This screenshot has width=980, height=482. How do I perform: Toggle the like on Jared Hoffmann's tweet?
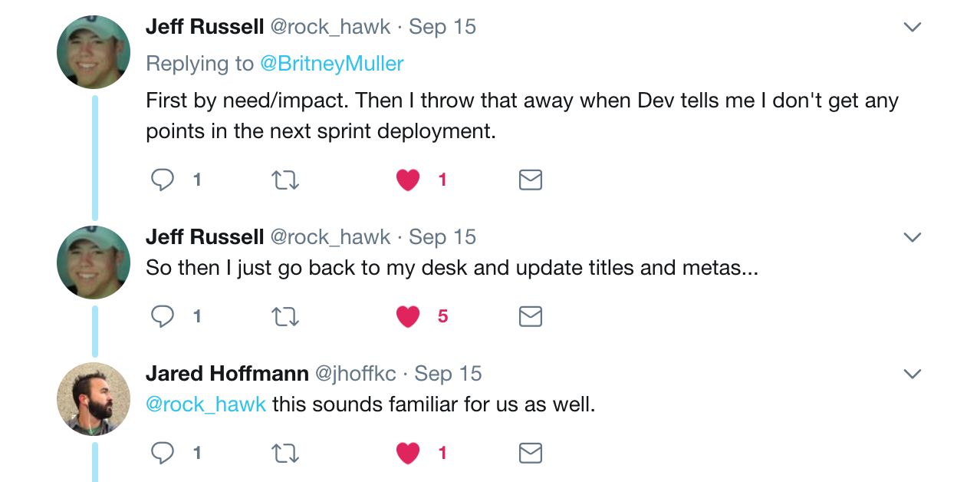click(x=407, y=452)
